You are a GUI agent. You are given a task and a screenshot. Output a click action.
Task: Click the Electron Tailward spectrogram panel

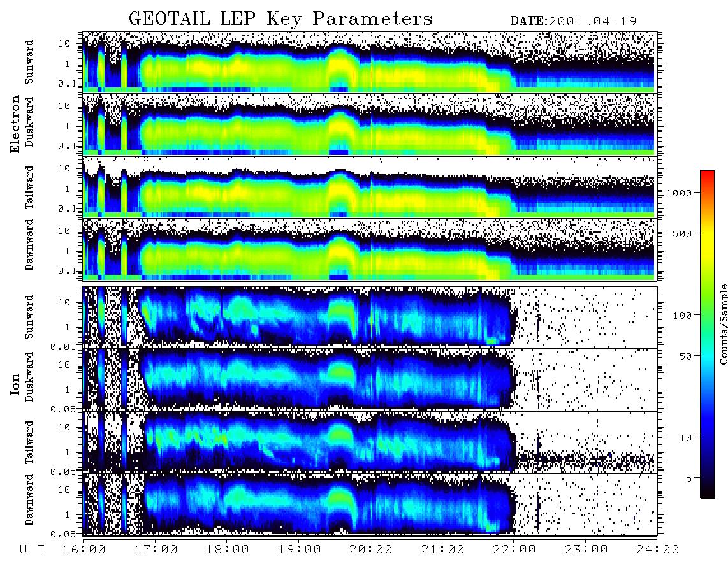coord(370,187)
